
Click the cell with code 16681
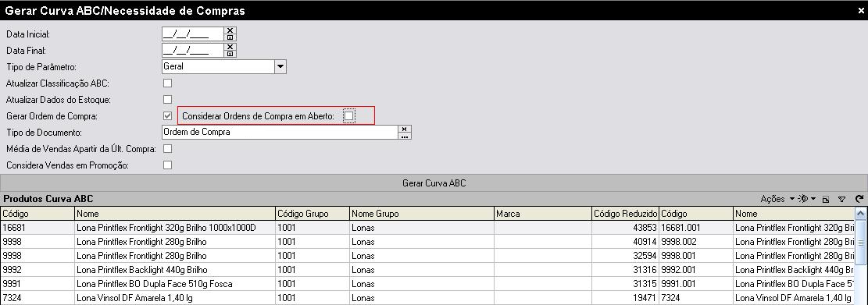(37, 228)
